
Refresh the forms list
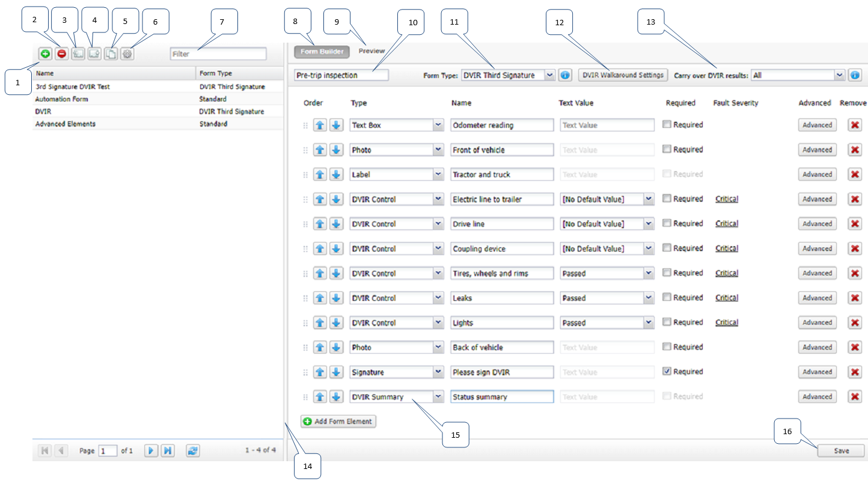click(x=192, y=450)
